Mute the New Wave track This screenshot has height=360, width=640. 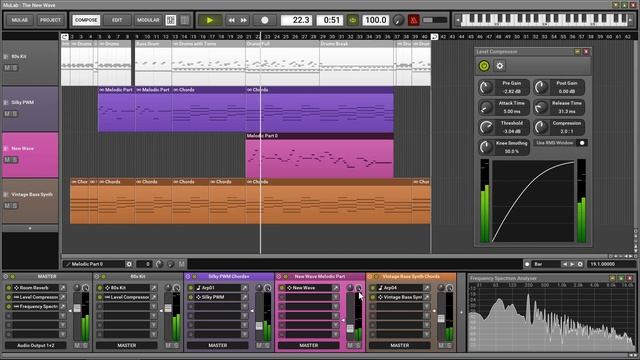coord(7,160)
